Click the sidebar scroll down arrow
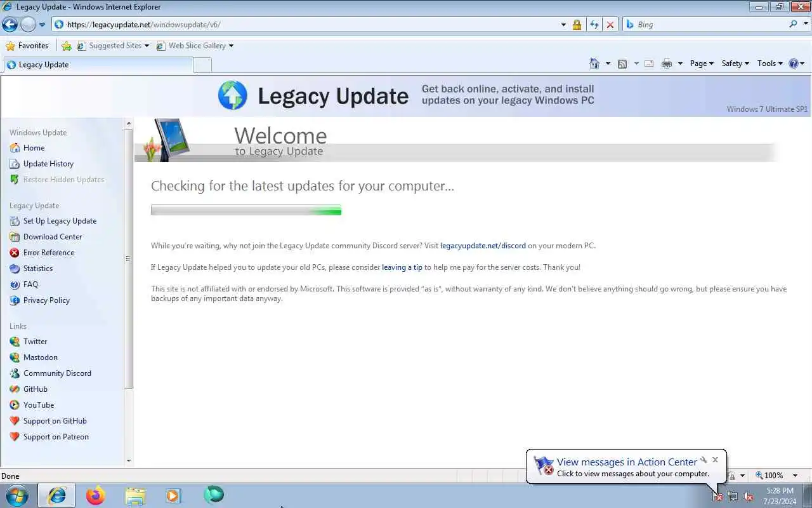Viewport: 812px width, 508px height. click(x=129, y=461)
